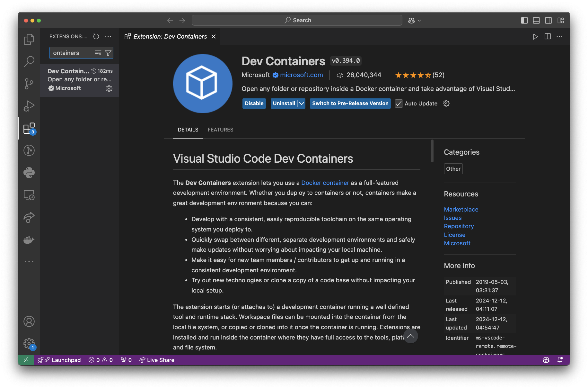588x389 pixels.
Task: Click the Disable button
Action: click(254, 103)
